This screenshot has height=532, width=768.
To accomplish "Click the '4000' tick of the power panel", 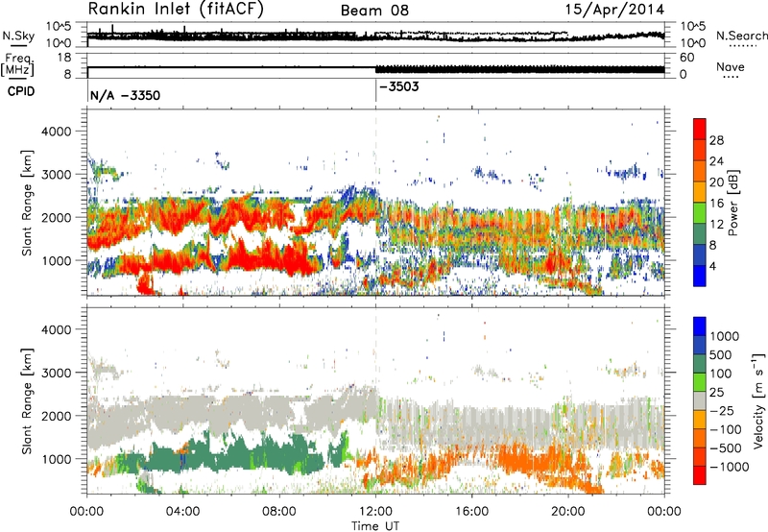I will 56,132.
